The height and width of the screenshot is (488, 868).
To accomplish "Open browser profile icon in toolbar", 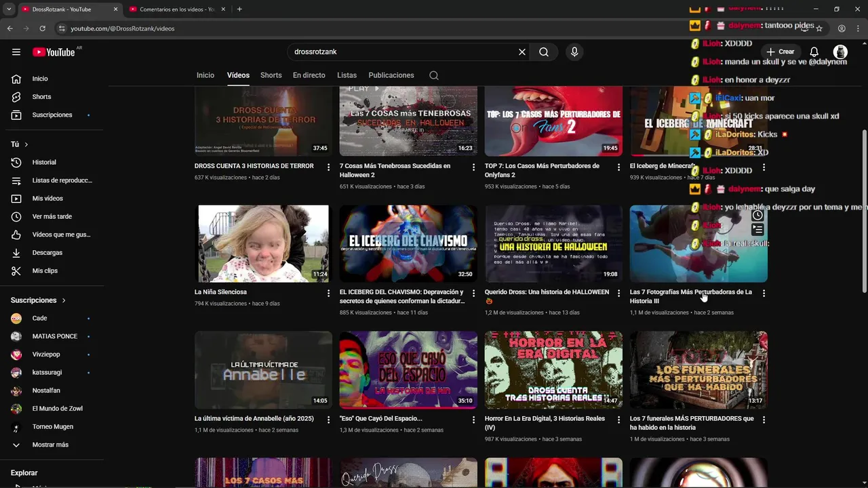I will click(842, 28).
